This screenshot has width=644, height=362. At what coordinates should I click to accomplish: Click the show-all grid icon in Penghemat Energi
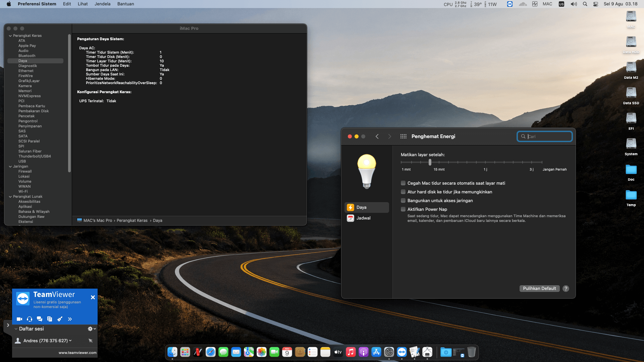tap(403, 136)
